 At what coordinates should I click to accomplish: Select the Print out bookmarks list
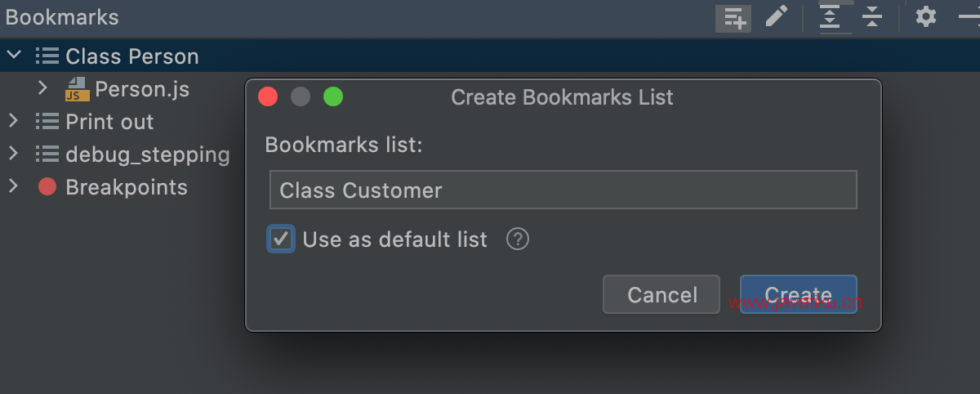[x=109, y=122]
